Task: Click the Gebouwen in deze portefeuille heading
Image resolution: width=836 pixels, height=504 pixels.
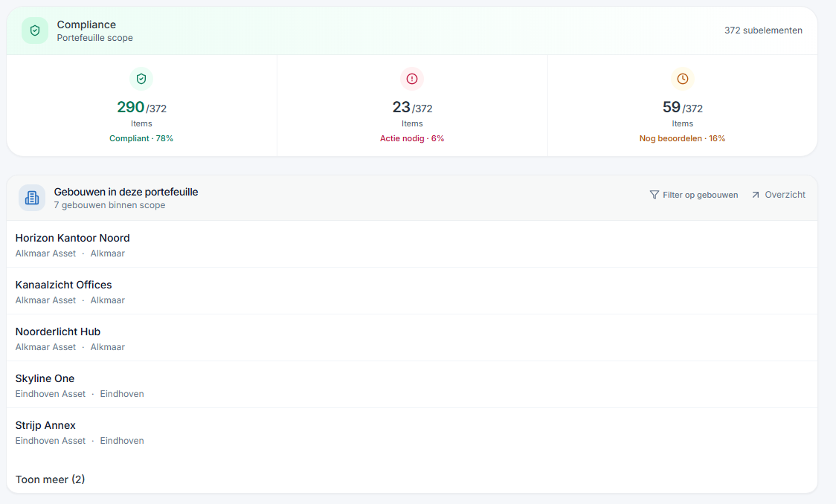Action: [x=126, y=192]
